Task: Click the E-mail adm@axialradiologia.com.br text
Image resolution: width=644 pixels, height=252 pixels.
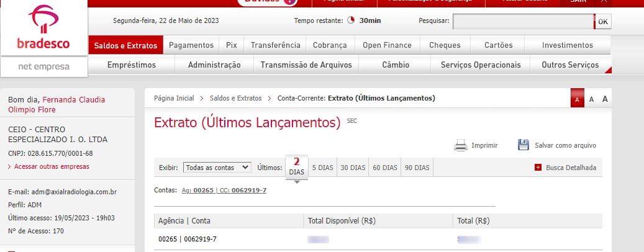Action: tap(63, 192)
